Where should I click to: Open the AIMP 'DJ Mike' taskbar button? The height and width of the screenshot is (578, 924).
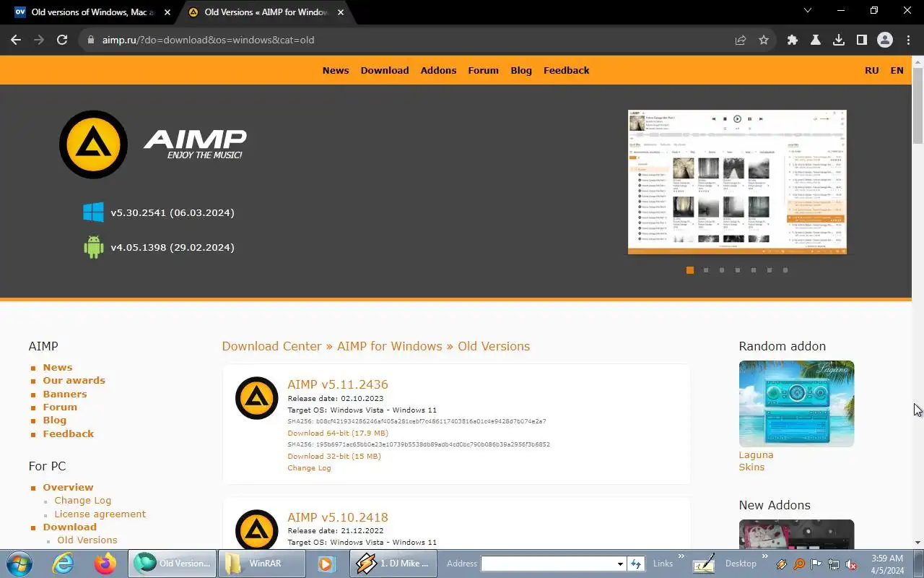pyautogui.click(x=394, y=564)
